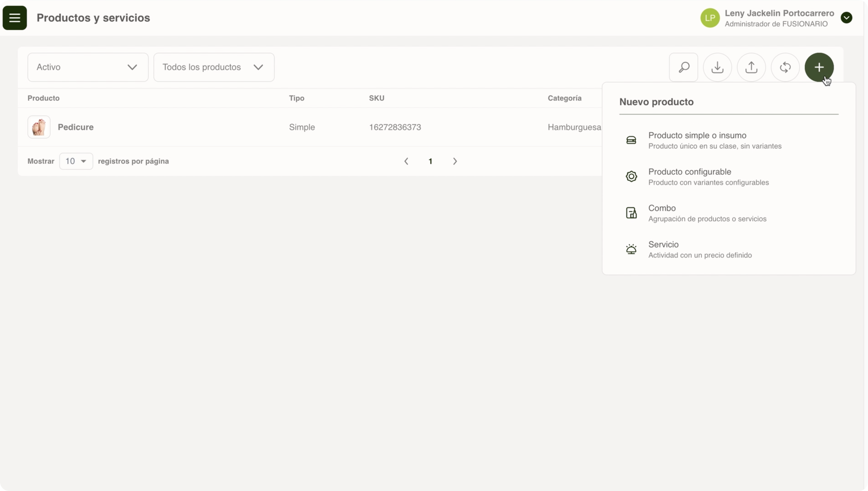Expand the Activo status dropdown

click(88, 67)
